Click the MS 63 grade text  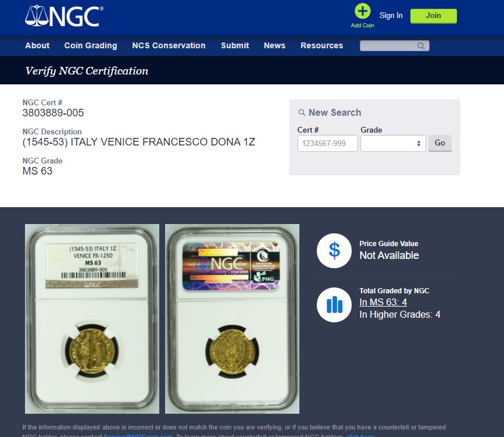[x=37, y=171]
